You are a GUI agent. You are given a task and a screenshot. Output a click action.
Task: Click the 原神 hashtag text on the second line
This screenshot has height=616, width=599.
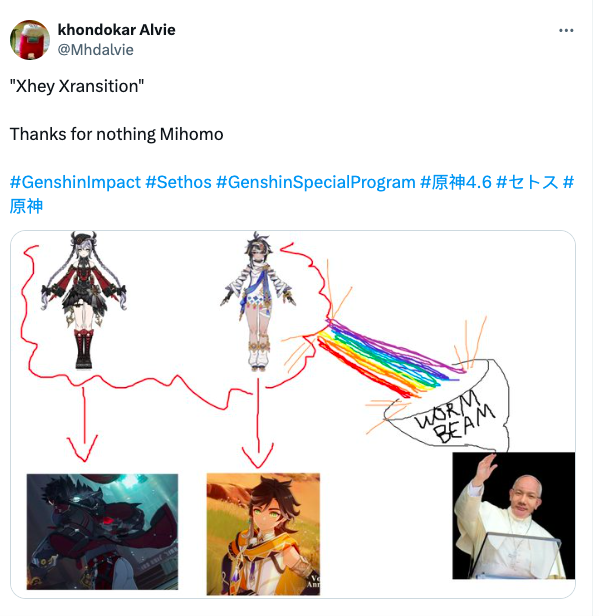coord(26,206)
